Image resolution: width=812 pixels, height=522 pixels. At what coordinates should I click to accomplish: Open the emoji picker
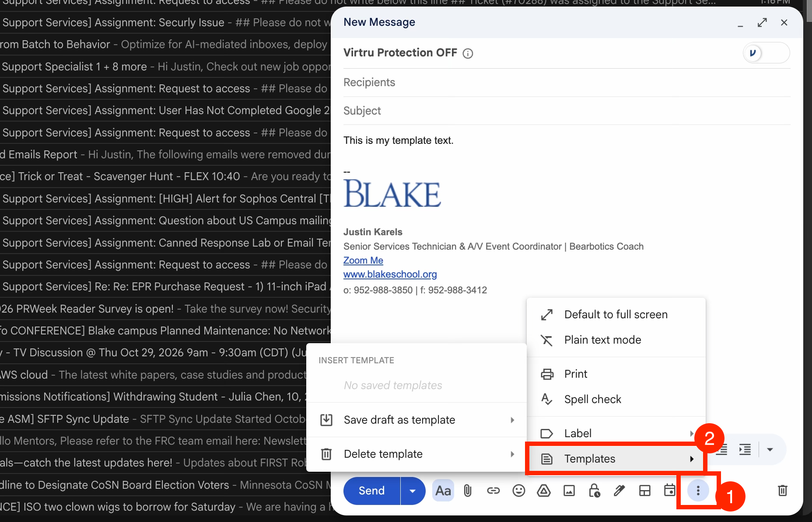point(518,491)
